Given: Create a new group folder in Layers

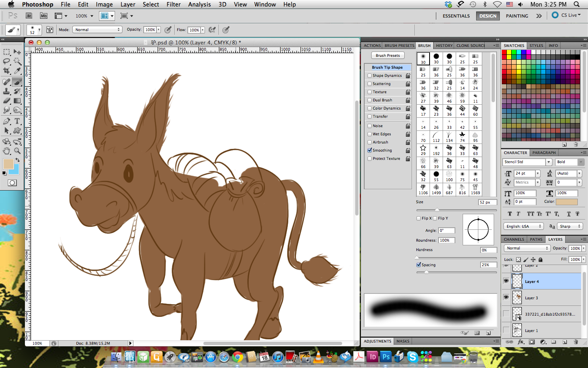Looking at the screenshot, I should [554, 342].
